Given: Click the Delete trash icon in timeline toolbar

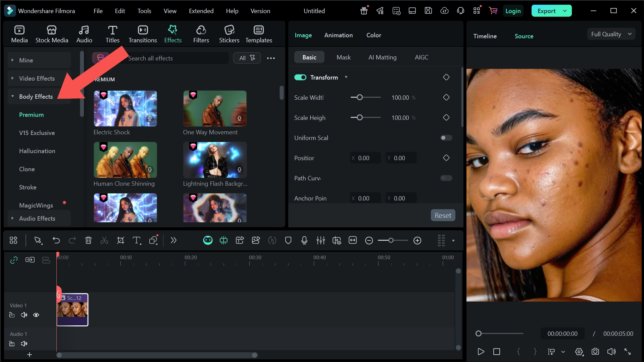Looking at the screenshot, I should 88,240.
